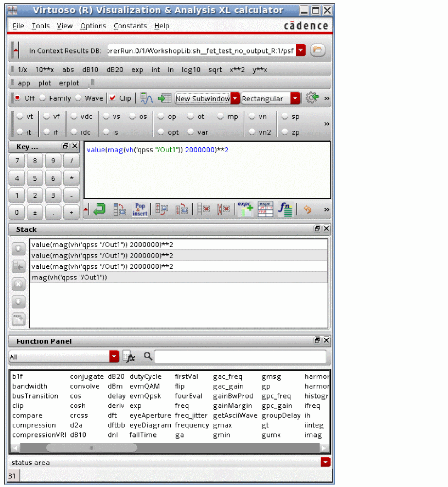This screenshot has width=448, height=487.
Task: Click the function panel horizontal scrollbar thumb
Action: pyautogui.click(x=91, y=448)
